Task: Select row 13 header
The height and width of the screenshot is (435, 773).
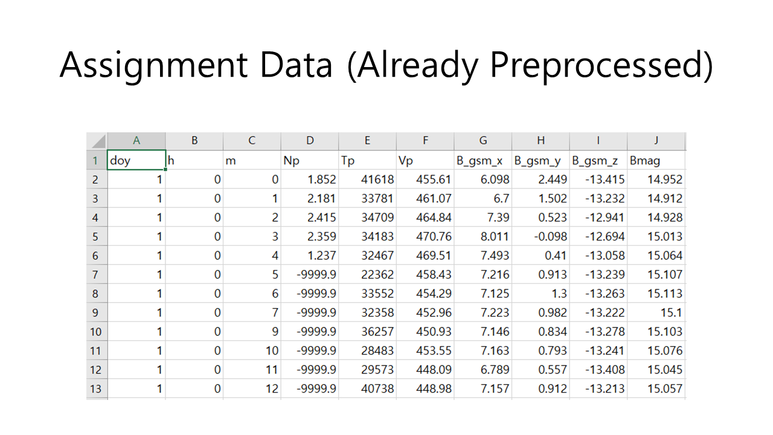Action: [x=96, y=389]
